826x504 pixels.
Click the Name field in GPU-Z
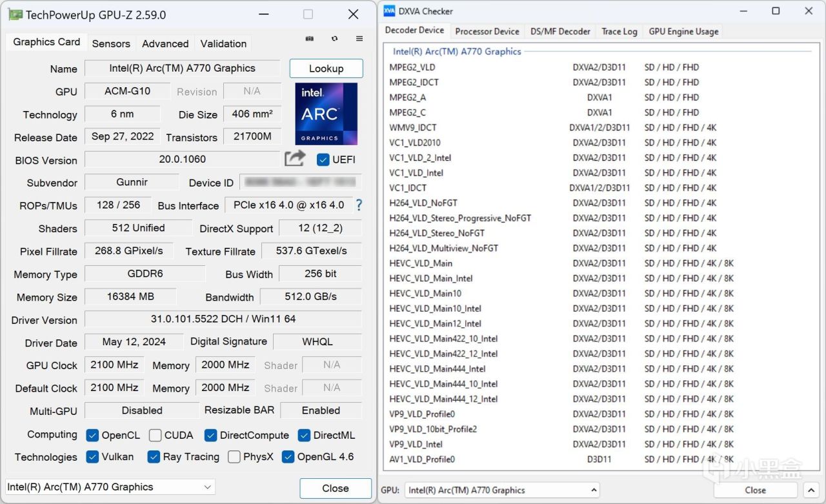[x=182, y=68]
